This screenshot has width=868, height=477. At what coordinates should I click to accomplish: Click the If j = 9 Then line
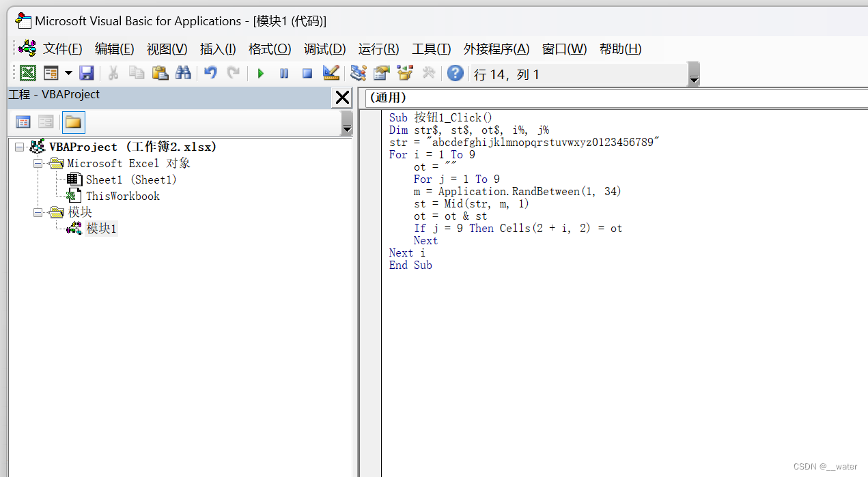click(518, 228)
